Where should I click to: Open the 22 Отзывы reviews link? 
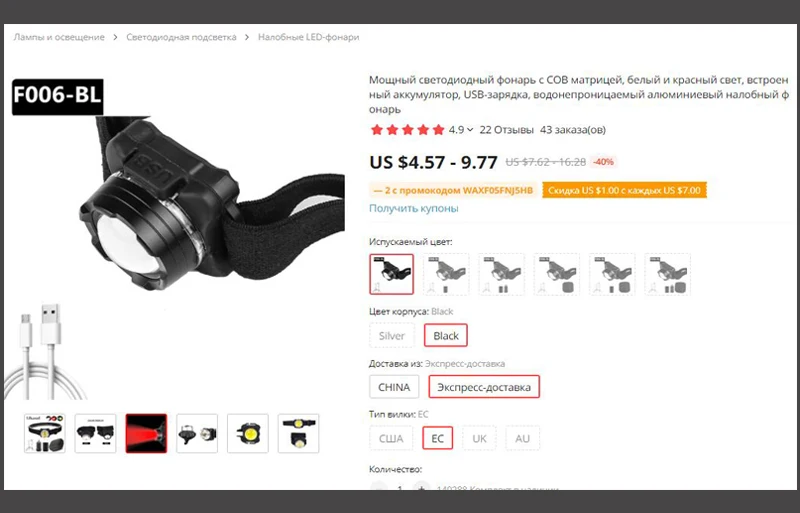pos(507,130)
